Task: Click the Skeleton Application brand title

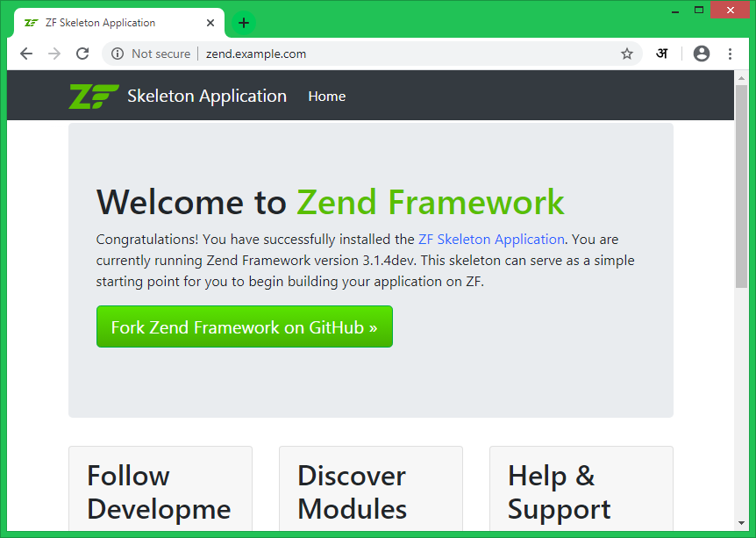Action: [x=207, y=96]
